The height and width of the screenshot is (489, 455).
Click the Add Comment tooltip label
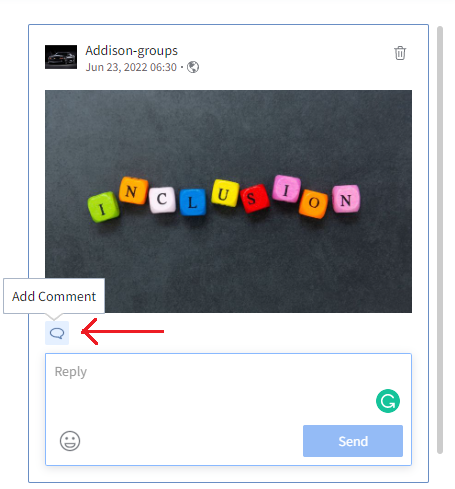[54, 296]
